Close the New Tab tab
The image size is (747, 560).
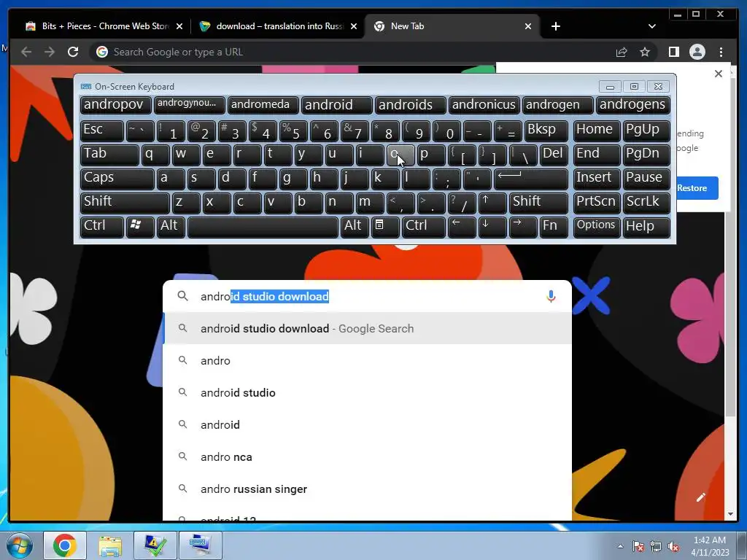coord(528,26)
